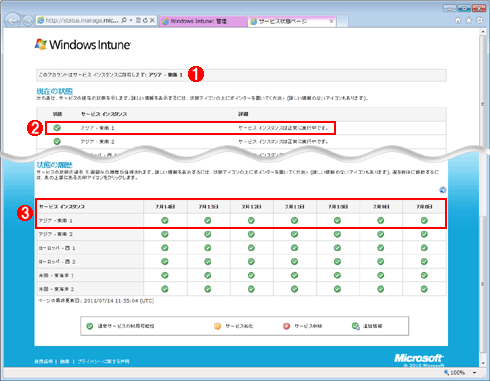Image resolution: width=490 pixels, height=381 pixels.
Task: Open the プライバシーに関する声明 footer link
Action: point(103,361)
